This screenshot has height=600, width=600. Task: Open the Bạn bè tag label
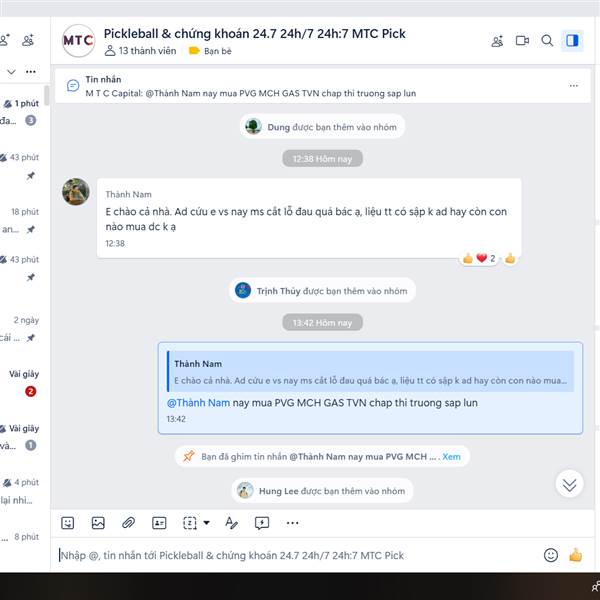tap(210, 51)
